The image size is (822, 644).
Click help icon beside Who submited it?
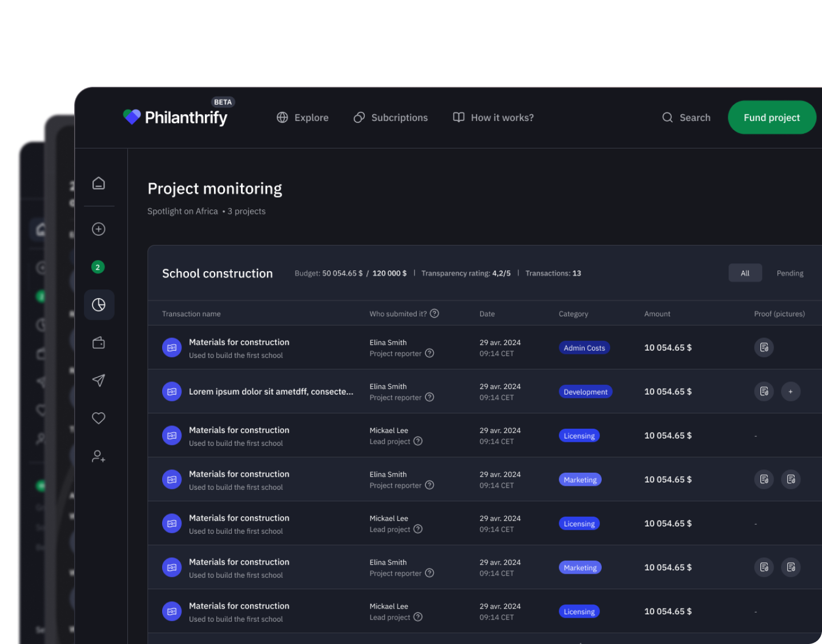coord(434,313)
